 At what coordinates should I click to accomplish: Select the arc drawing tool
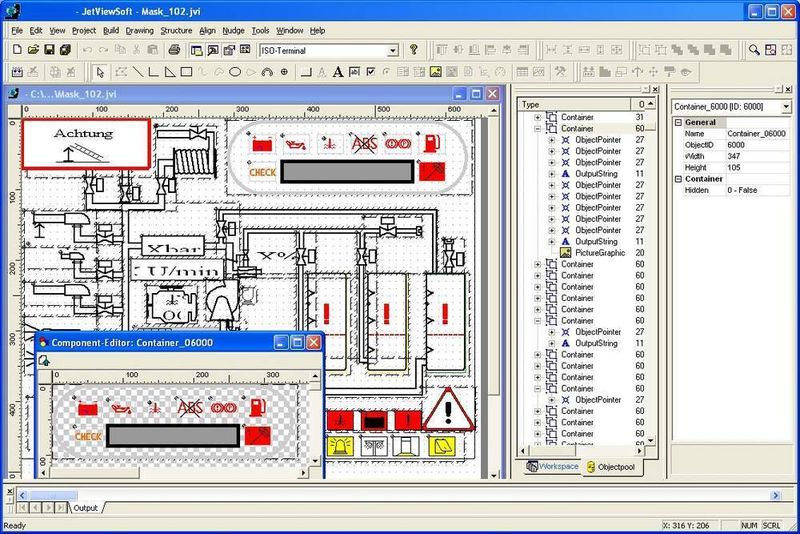click(x=267, y=72)
